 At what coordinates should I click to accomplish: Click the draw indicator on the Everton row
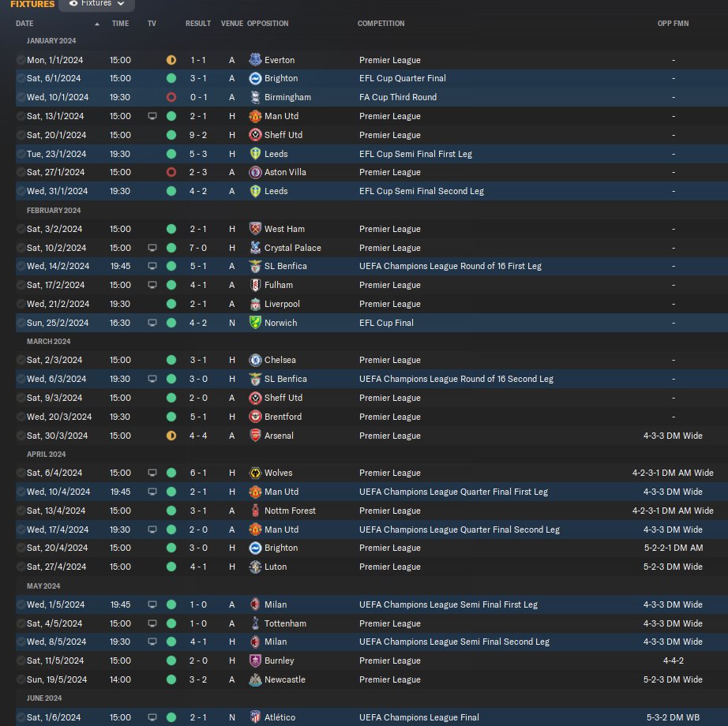click(x=171, y=60)
